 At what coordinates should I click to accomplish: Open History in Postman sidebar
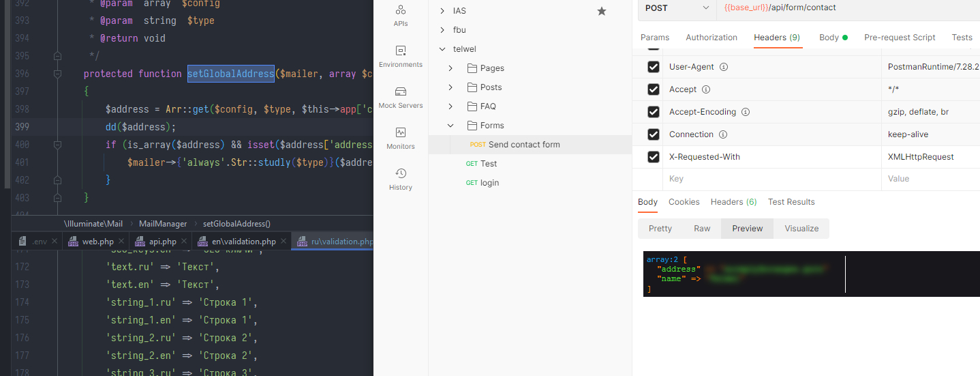[x=401, y=179]
